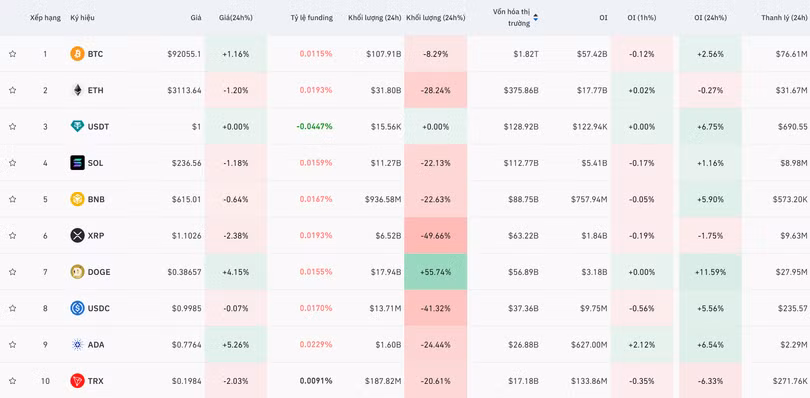Viewport: 810px width, 398px height.
Task: Sort table by Tỷ lệ funding header
Action: click(x=311, y=18)
